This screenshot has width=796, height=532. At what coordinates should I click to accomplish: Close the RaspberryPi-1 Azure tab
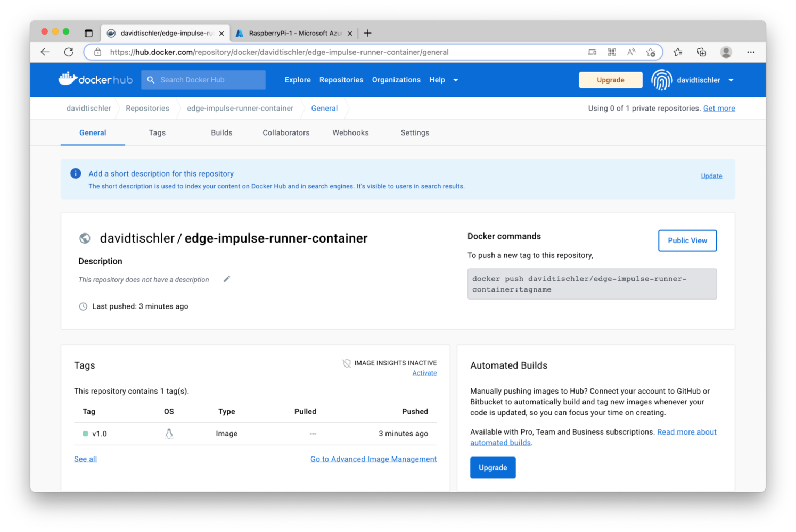point(350,33)
